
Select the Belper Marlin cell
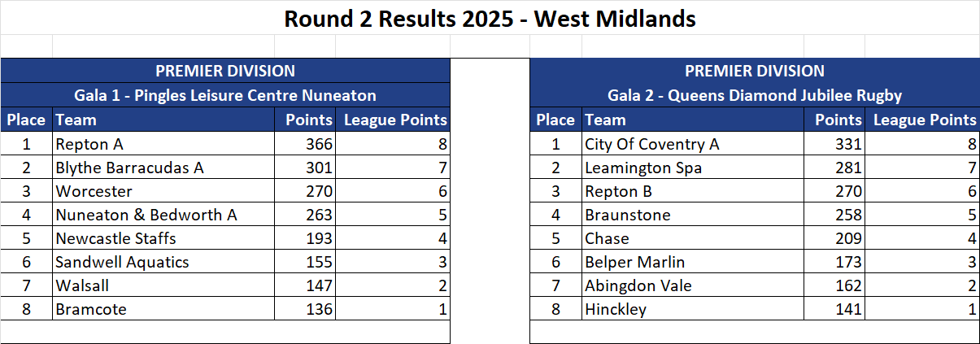coord(693,262)
